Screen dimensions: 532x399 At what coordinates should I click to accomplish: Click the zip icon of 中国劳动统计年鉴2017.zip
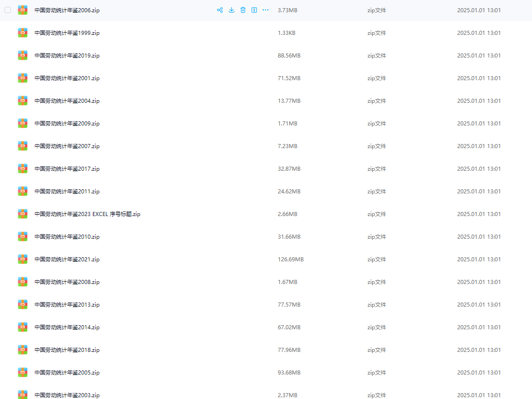[x=23, y=169]
